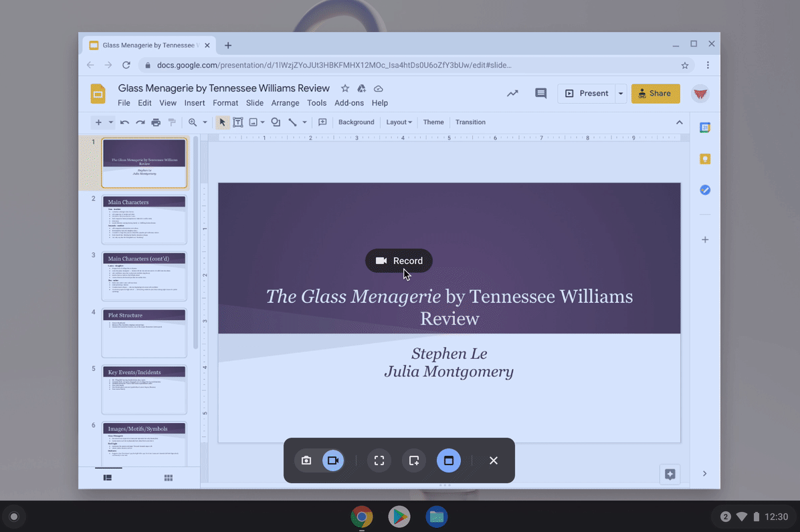Image resolution: width=800 pixels, height=532 pixels.
Task: Click the Share button
Action: click(x=656, y=94)
